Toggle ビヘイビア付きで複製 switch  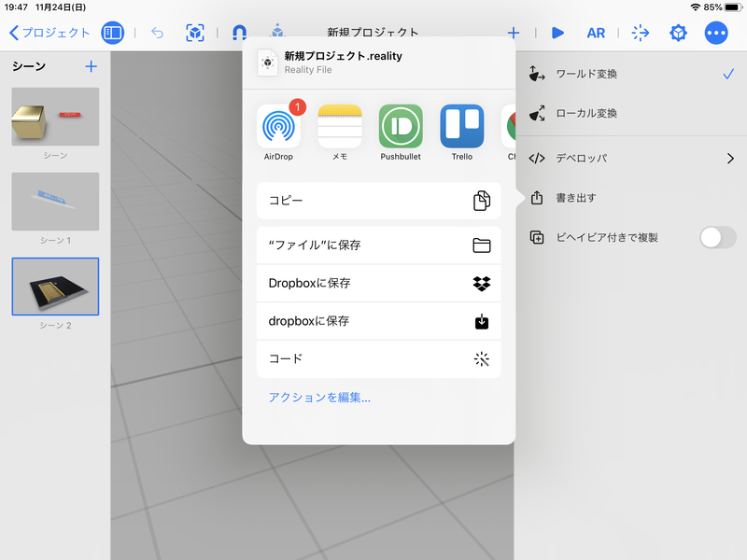[x=717, y=237]
